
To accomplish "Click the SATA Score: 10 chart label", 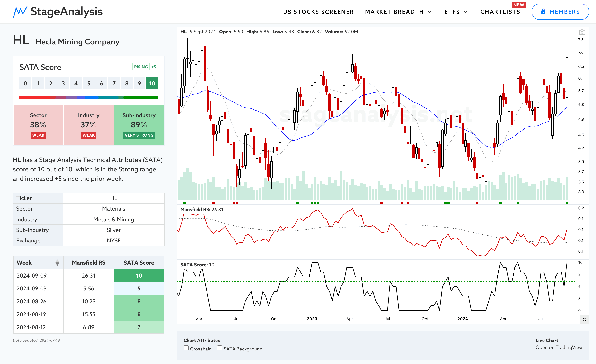I will [x=197, y=264].
